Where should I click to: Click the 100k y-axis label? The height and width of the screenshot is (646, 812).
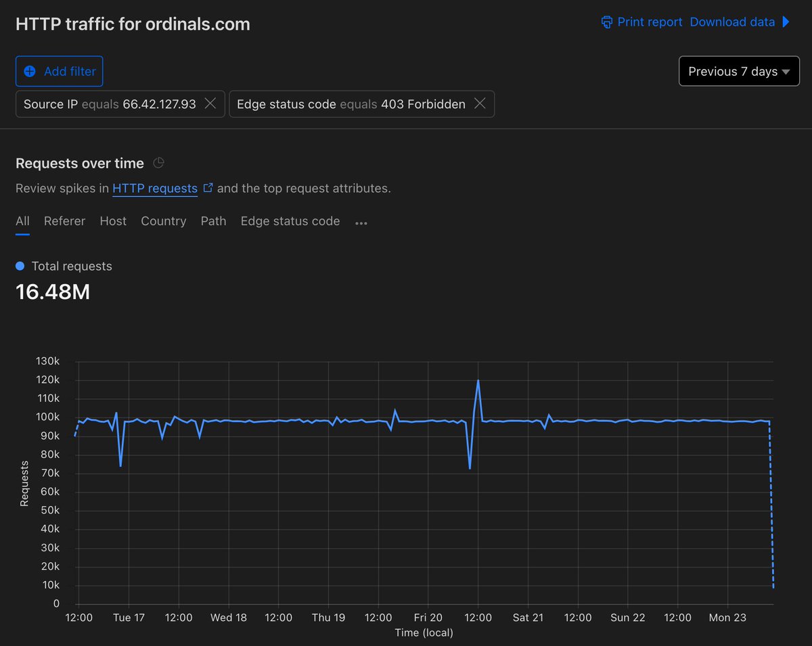click(47, 417)
